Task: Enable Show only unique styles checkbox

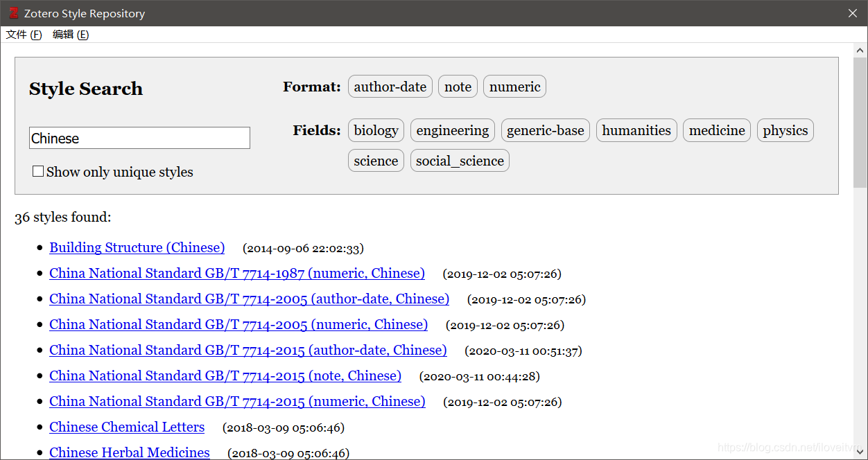Action: coord(38,171)
